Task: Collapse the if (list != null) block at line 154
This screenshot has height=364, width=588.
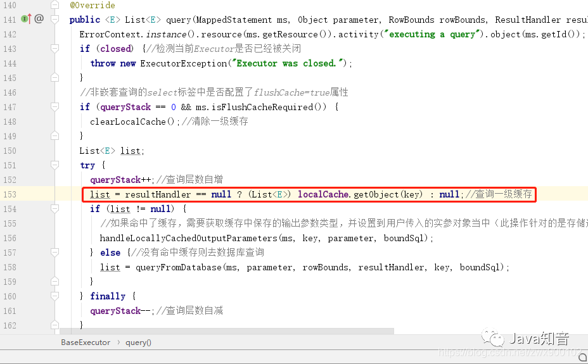Action: coord(54,209)
